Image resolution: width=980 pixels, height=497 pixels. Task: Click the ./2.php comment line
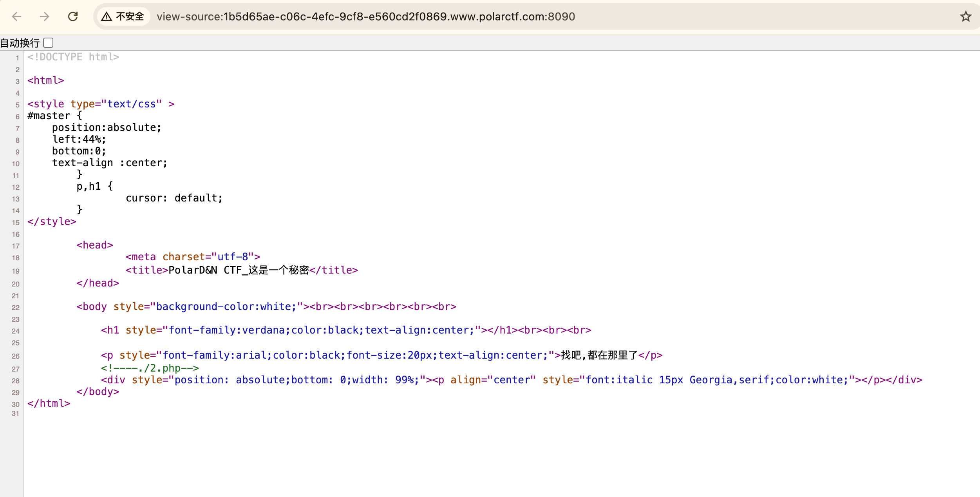point(150,368)
